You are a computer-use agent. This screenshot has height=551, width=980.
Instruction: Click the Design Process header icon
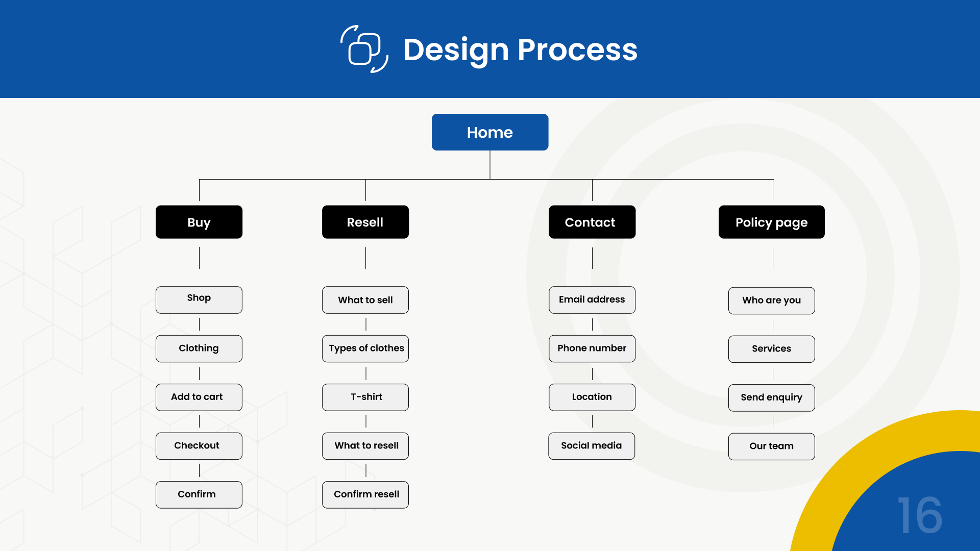364,49
